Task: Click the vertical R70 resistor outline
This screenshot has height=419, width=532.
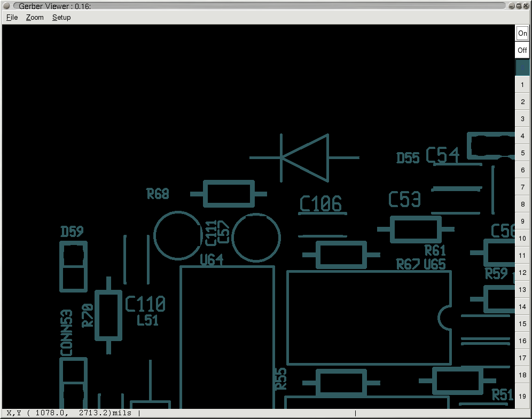Action: coord(108,315)
